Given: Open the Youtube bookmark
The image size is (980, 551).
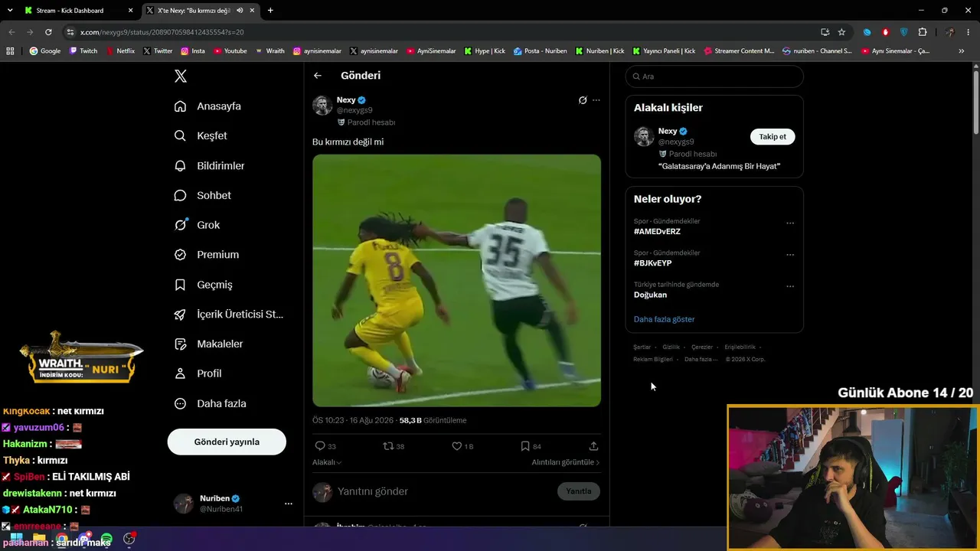Looking at the screenshot, I should (x=230, y=51).
